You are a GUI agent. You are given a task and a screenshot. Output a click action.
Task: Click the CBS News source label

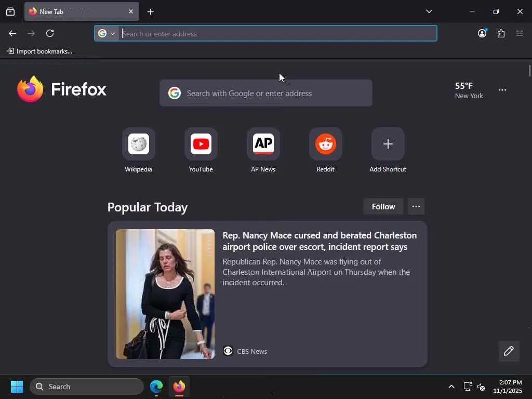click(252, 352)
